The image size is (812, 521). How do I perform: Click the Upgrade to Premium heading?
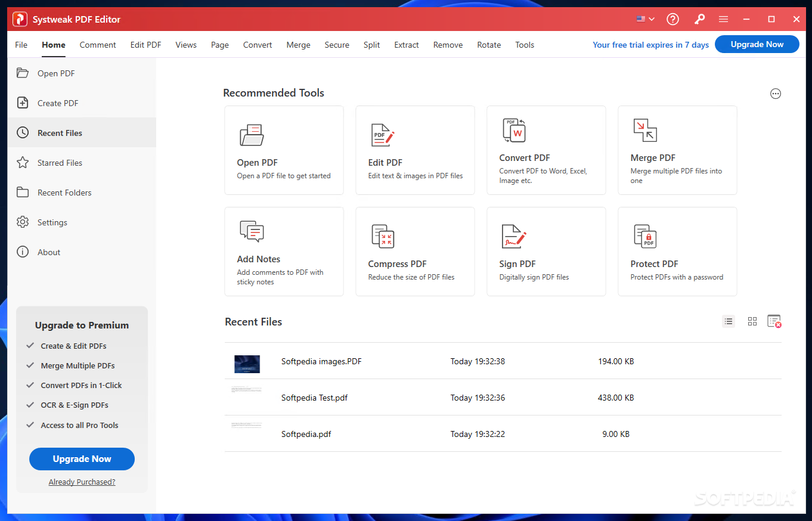coord(82,325)
